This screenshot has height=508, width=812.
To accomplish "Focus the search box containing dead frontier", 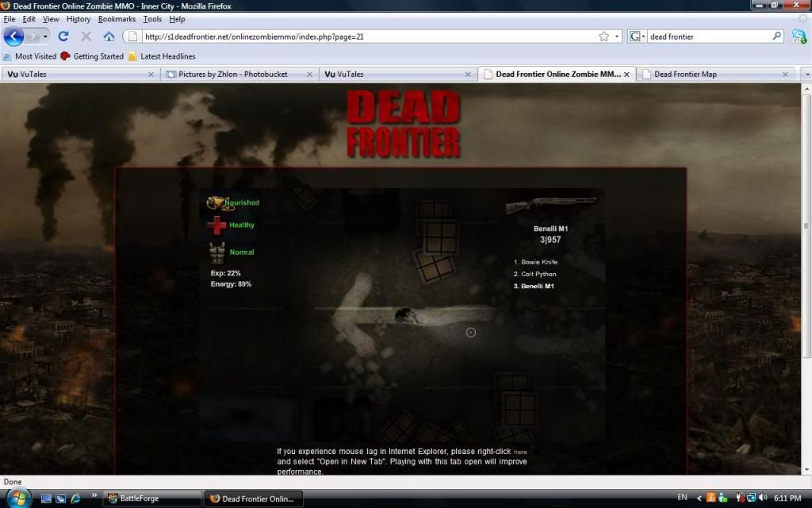I will (708, 37).
